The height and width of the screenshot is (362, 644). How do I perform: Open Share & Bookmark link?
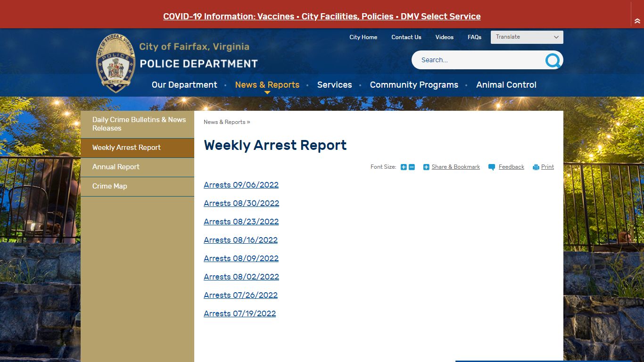coord(456,167)
